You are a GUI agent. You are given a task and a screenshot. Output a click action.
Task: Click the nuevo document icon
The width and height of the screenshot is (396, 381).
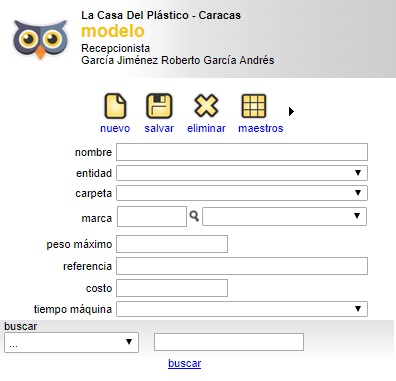pos(115,106)
